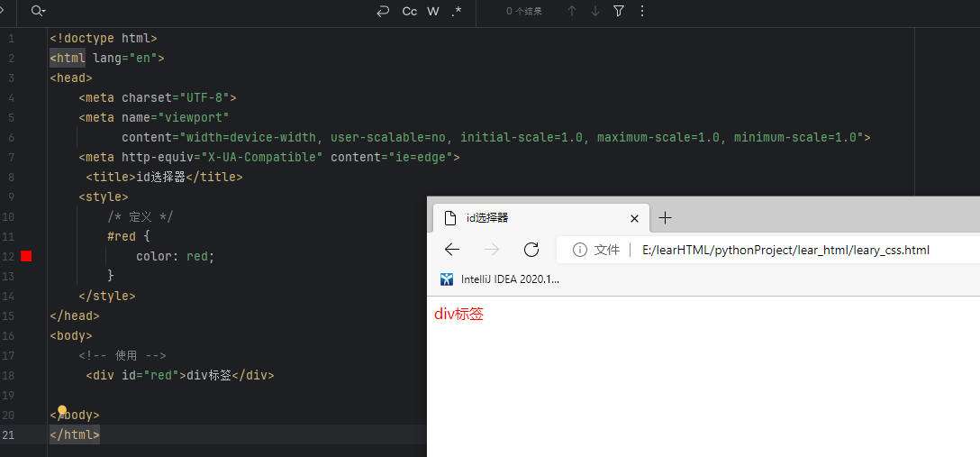Click 'color: red;' declaration on line 12
The height and width of the screenshot is (457, 980).
point(176,256)
